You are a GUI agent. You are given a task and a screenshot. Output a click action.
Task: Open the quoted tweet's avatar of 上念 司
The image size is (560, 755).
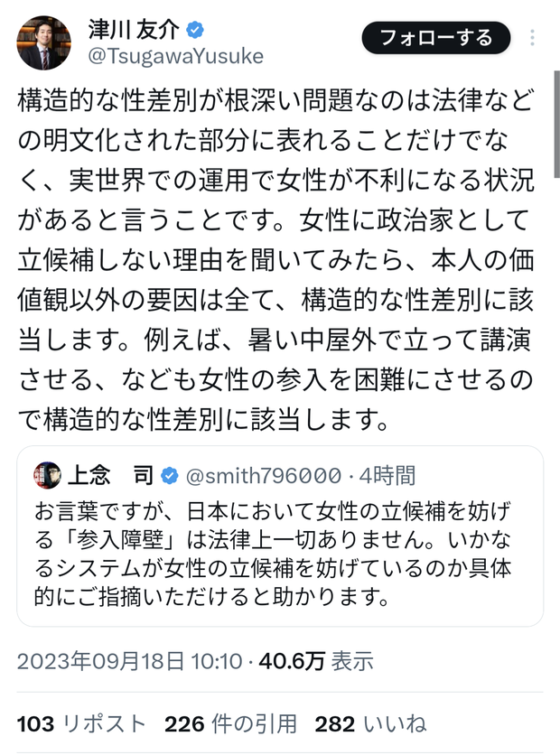[47, 474]
